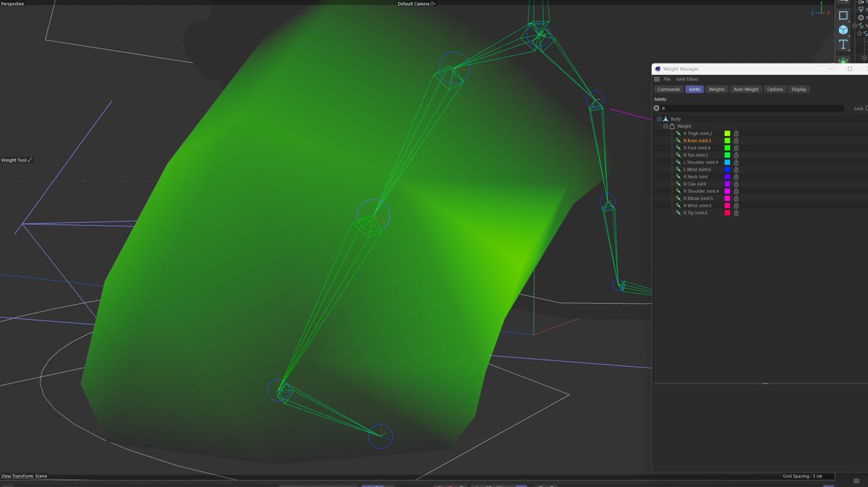The height and width of the screenshot is (487, 868).
Task: Focus the joint name filter input field
Action: (752, 109)
